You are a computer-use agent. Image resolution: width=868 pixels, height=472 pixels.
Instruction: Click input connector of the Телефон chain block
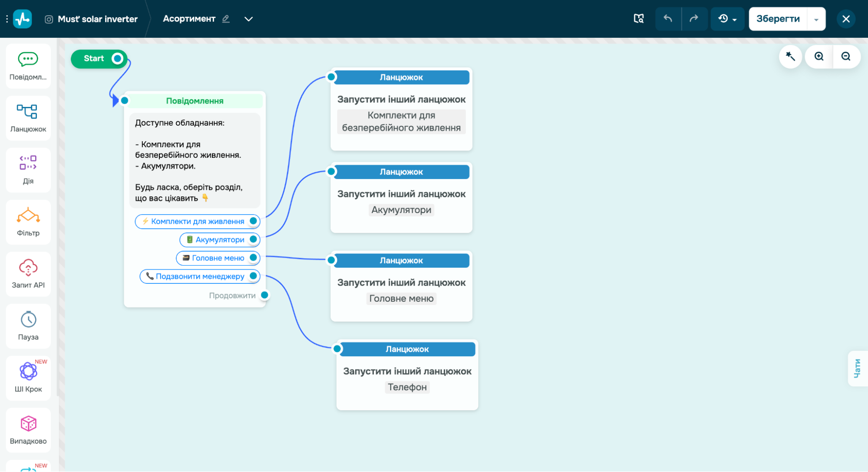point(337,349)
